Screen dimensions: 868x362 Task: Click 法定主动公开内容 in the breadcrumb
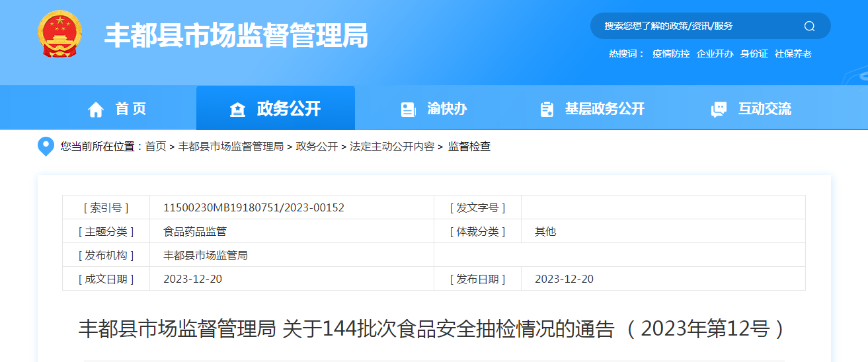[392, 146]
